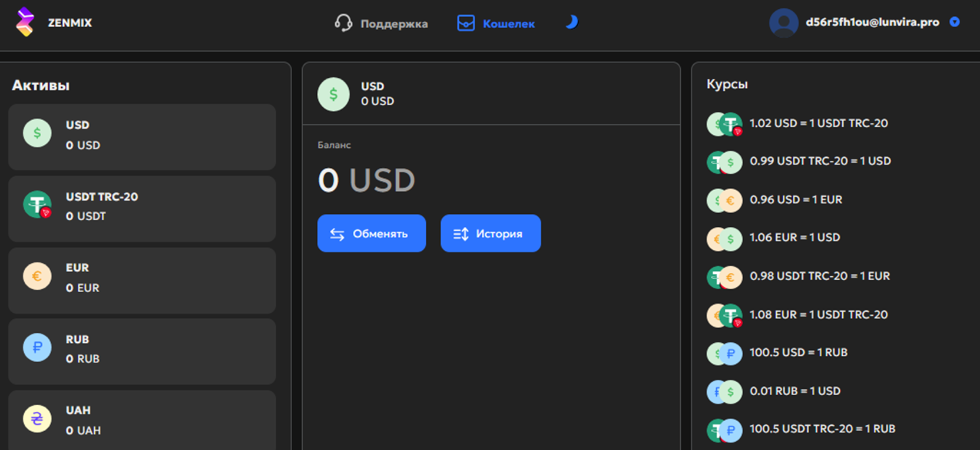Click the 0 USD asset balance in Активы
The image size is (980, 450).
[x=83, y=145]
